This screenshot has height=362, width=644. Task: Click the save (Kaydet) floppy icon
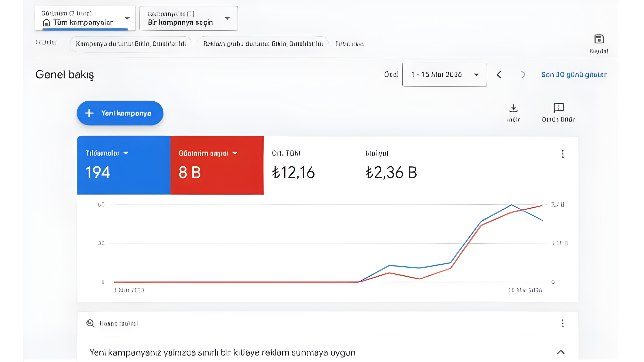599,39
